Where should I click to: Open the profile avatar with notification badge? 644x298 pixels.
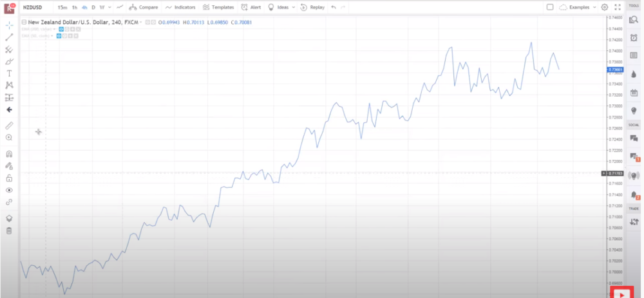pos(9,8)
